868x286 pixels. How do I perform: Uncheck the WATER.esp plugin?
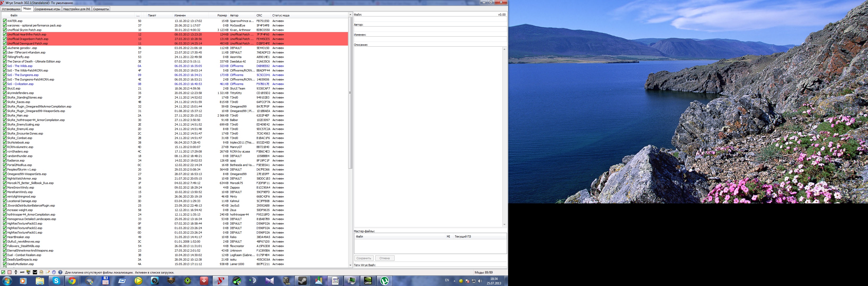5,21
